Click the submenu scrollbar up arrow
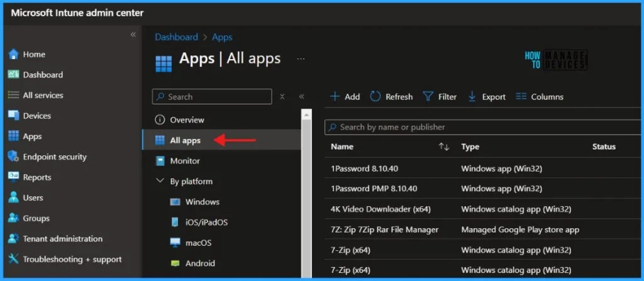Viewport: 644px width, 281px height. [x=306, y=114]
